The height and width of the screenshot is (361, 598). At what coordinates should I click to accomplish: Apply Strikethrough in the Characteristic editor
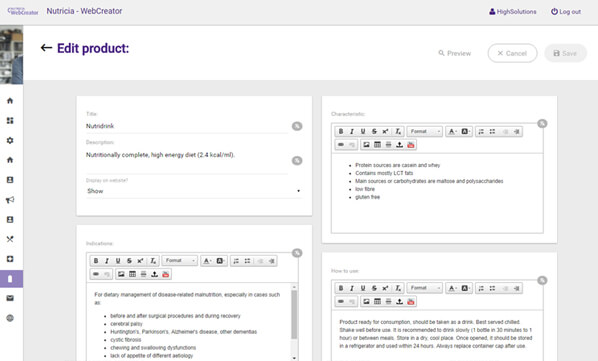374,132
